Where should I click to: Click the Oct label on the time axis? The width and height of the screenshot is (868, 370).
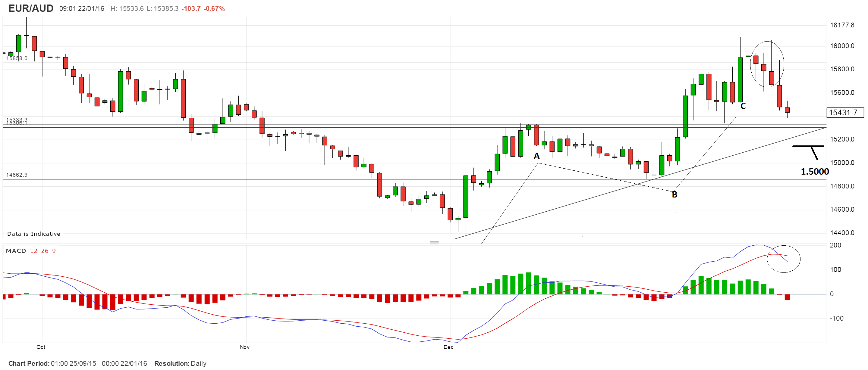41,347
